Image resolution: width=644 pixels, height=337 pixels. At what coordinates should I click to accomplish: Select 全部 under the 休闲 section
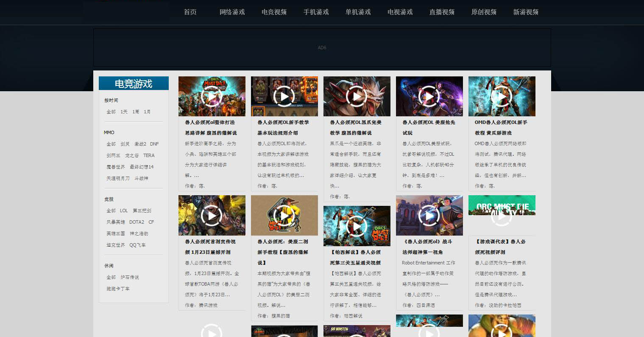click(111, 277)
